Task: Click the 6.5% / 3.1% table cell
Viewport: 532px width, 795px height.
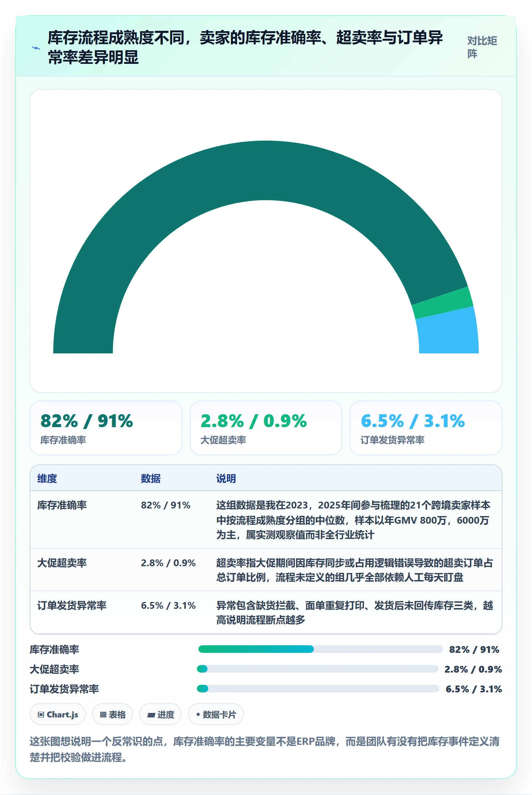Action: (x=168, y=605)
